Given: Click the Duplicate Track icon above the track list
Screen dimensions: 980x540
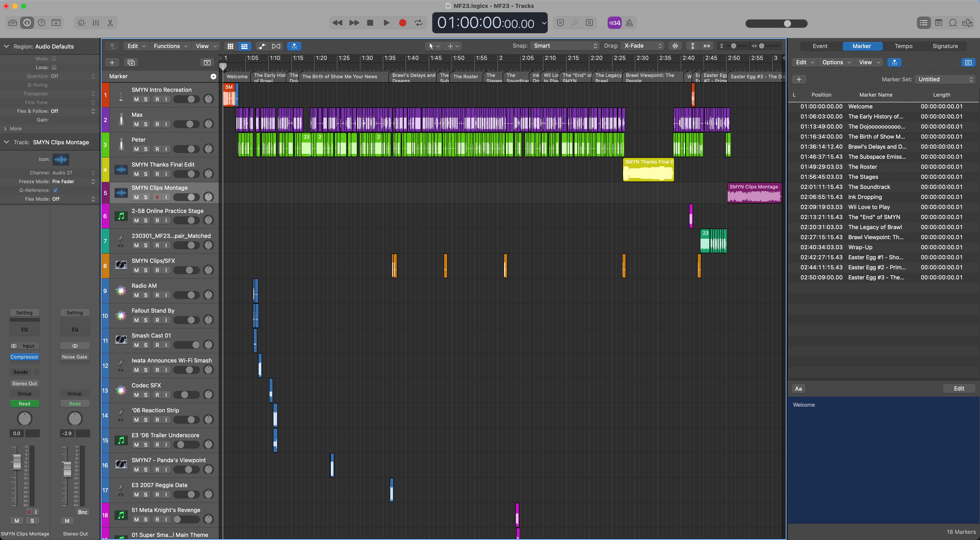Looking at the screenshot, I should pyautogui.click(x=131, y=62).
